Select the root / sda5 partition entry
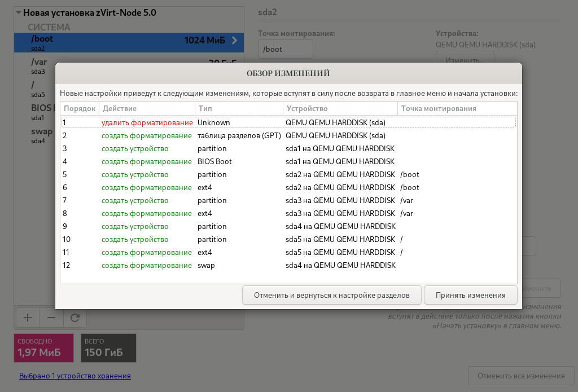This screenshot has height=392, width=578. [x=34, y=89]
